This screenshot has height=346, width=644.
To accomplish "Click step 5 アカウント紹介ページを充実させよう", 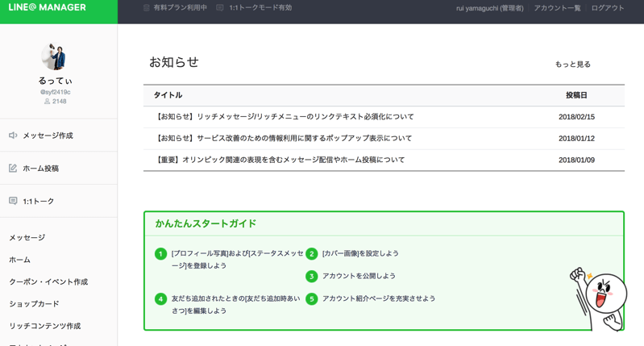I will click(x=378, y=298).
